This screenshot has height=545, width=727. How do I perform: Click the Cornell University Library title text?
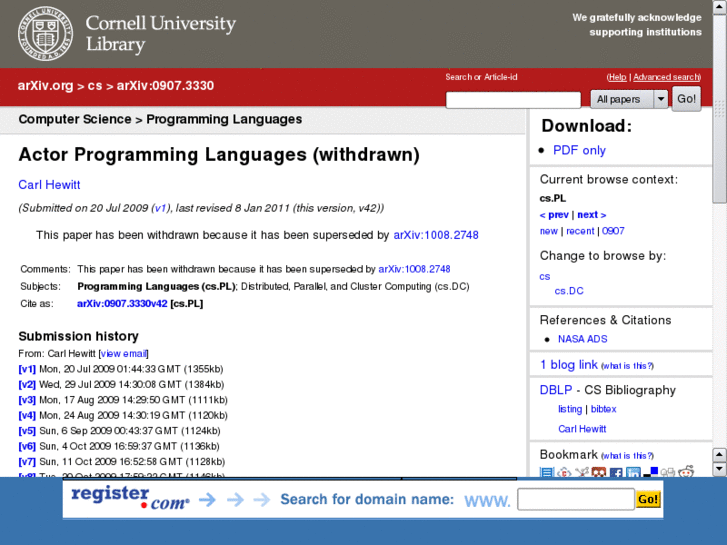160,33
